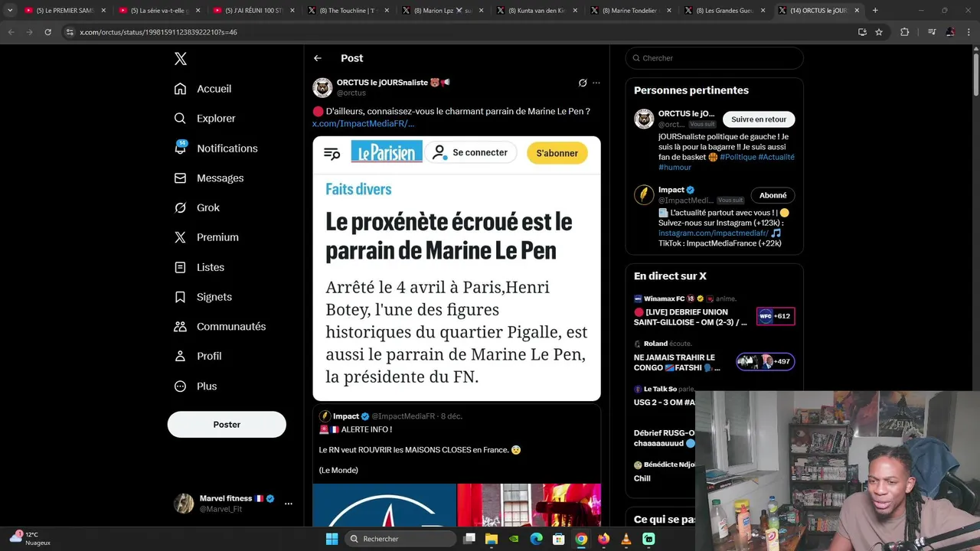Viewport: 980px width, 551px height.
Task: Open the Le Parisien article image
Action: pyautogui.click(x=456, y=269)
